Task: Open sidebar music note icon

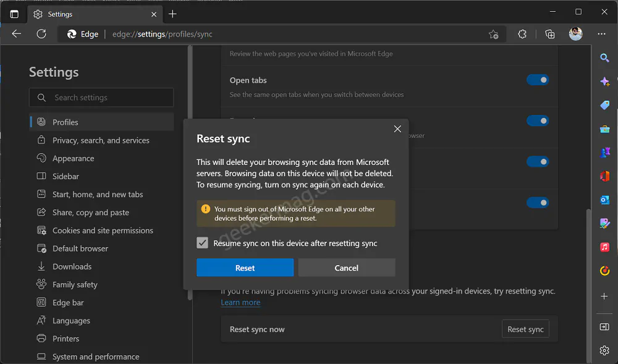Action: tap(604, 247)
